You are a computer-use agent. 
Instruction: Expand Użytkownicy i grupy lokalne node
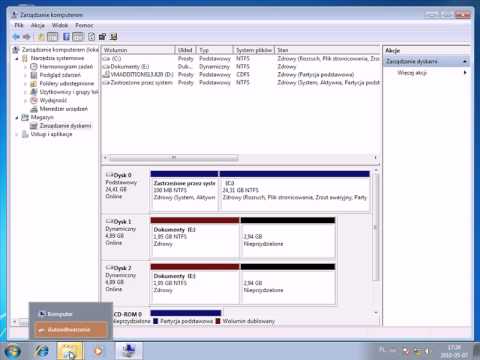click(x=26, y=92)
